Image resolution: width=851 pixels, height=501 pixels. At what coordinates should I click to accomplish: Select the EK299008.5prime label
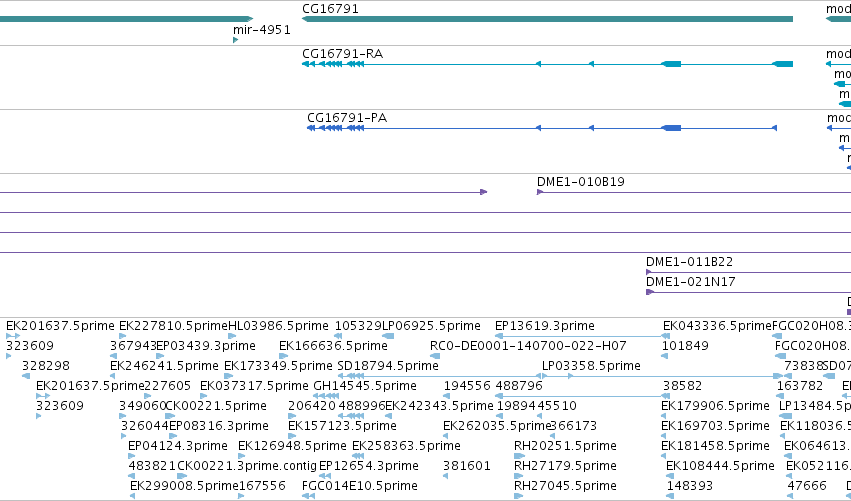pyautogui.click(x=185, y=486)
